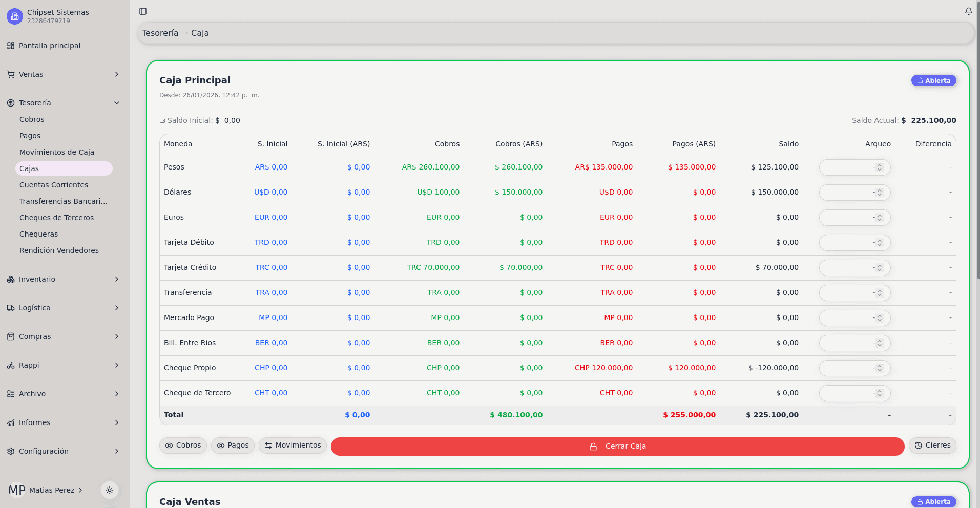The height and width of the screenshot is (508, 980).
Task: Open the Cierres history
Action: [932, 445]
